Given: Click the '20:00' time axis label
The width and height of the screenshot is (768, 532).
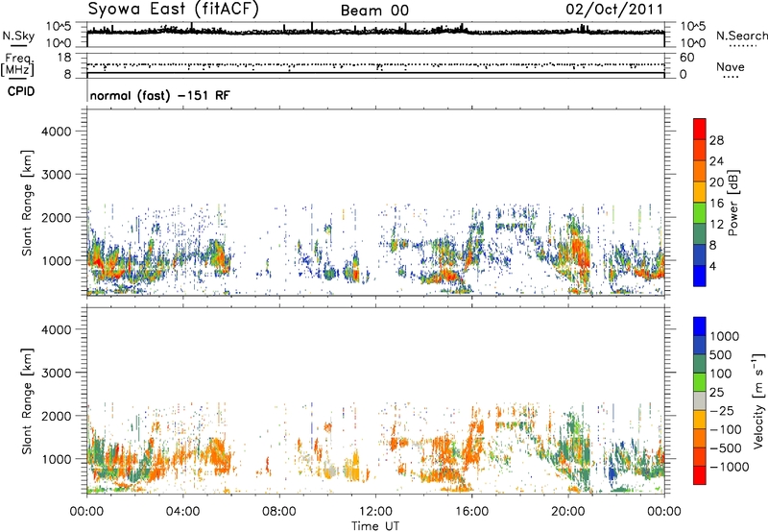Looking at the screenshot, I should pos(567,512).
